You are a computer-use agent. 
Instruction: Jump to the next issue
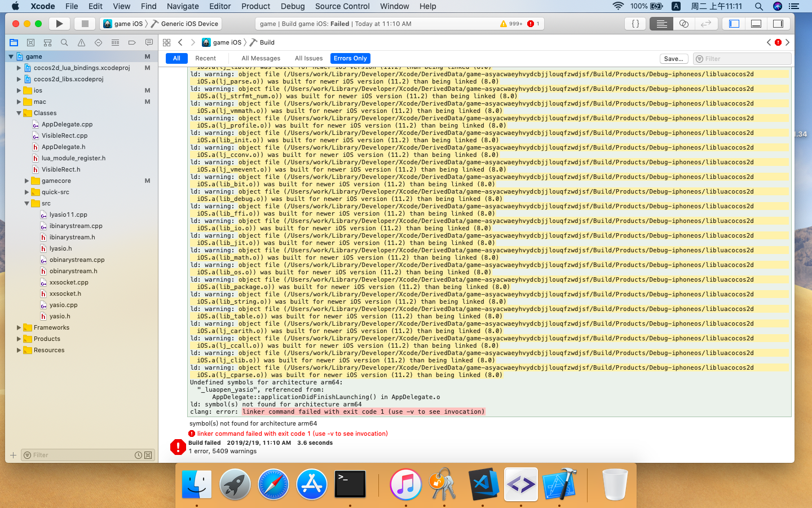788,42
